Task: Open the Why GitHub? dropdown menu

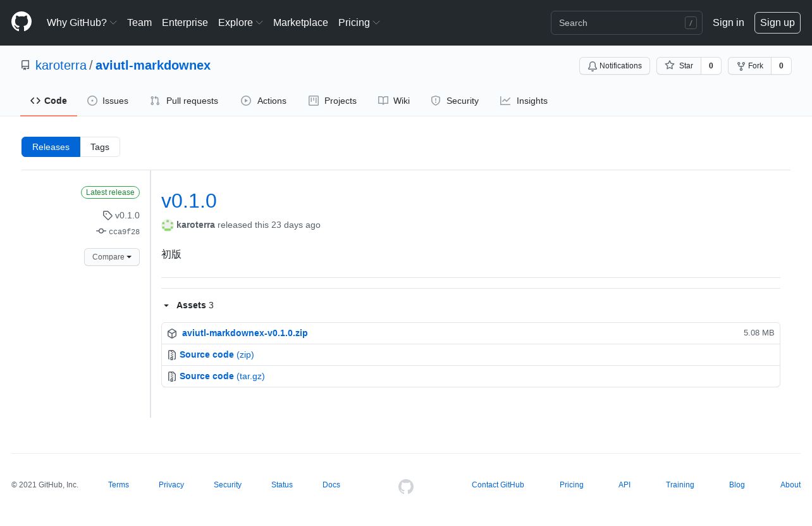Action: pyautogui.click(x=82, y=23)
